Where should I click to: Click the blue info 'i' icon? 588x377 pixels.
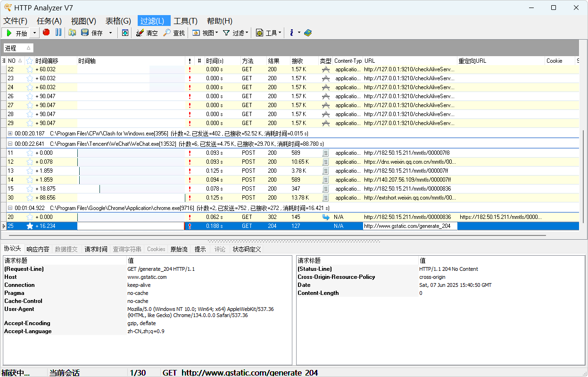pos(292,33)
